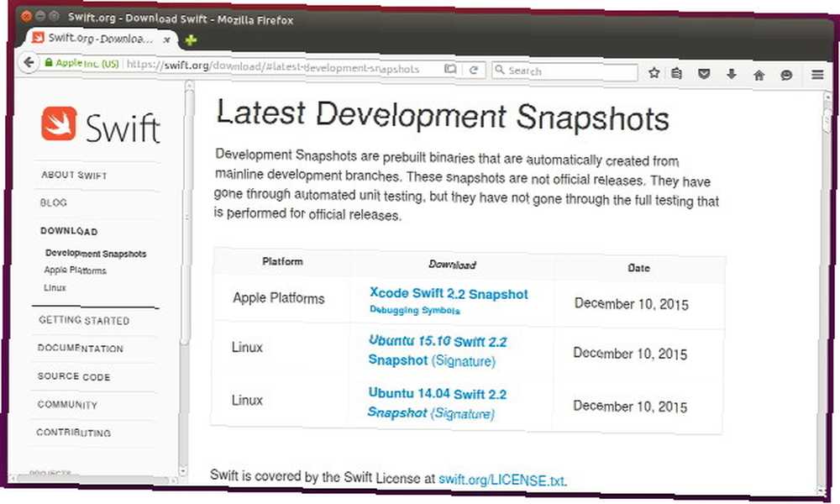Click the date in Apple Platforms row

[x=631, y=304]
